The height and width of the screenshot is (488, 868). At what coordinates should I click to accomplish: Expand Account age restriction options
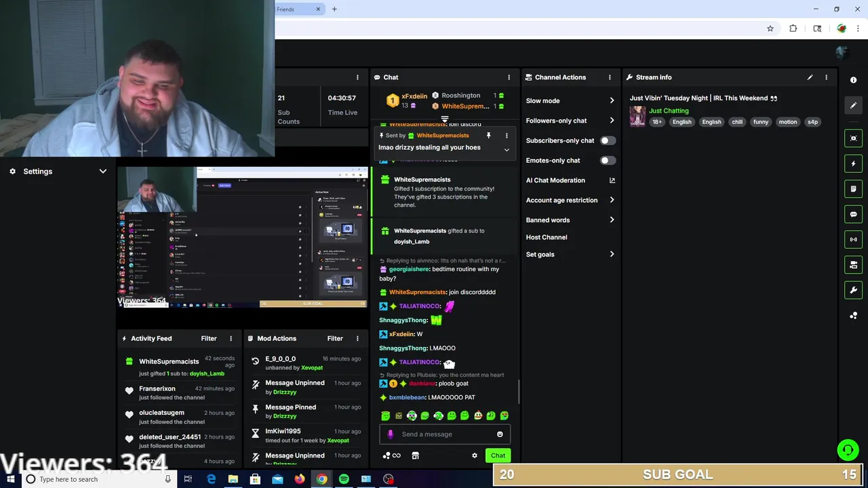(612, 200)
